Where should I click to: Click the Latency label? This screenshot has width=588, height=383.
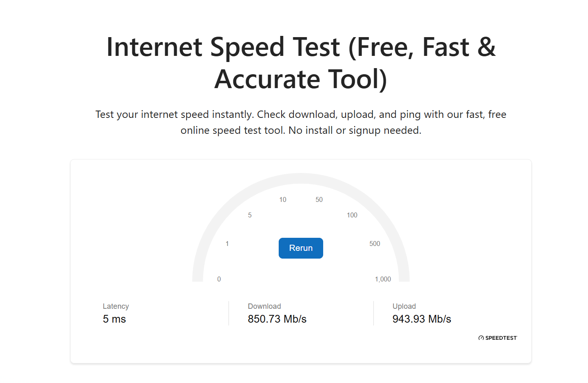click(x=116, y=306)
